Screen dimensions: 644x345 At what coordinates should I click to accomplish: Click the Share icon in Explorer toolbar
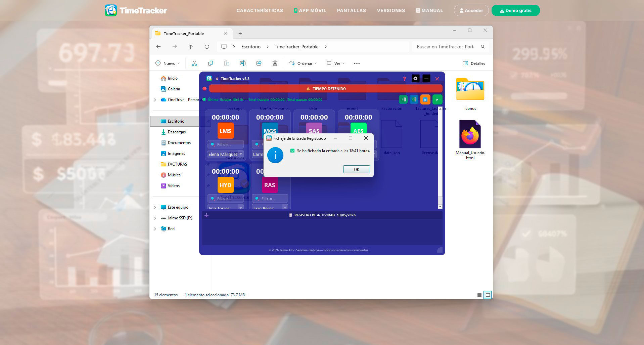pyautogui.click(x=259, y=63)
